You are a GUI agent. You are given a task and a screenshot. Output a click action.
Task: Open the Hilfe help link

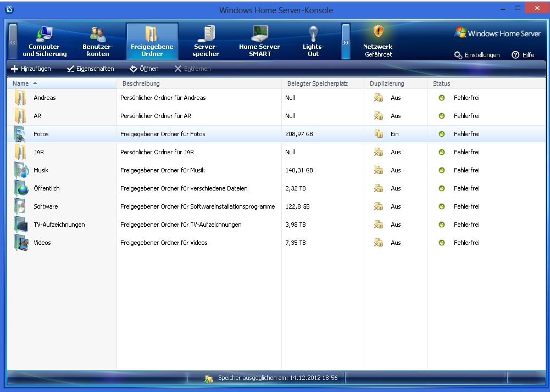pyautogui.click(x=523, y=55)
